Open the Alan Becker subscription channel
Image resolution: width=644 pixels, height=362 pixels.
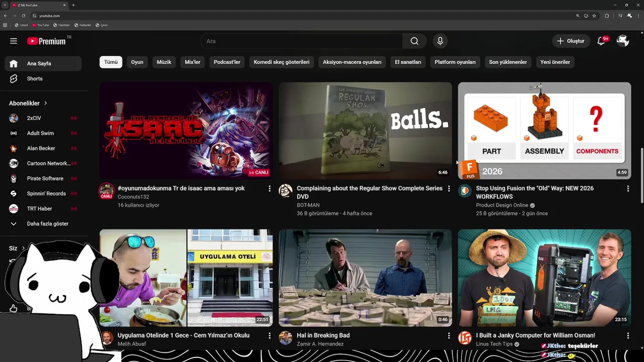(43, 148)
